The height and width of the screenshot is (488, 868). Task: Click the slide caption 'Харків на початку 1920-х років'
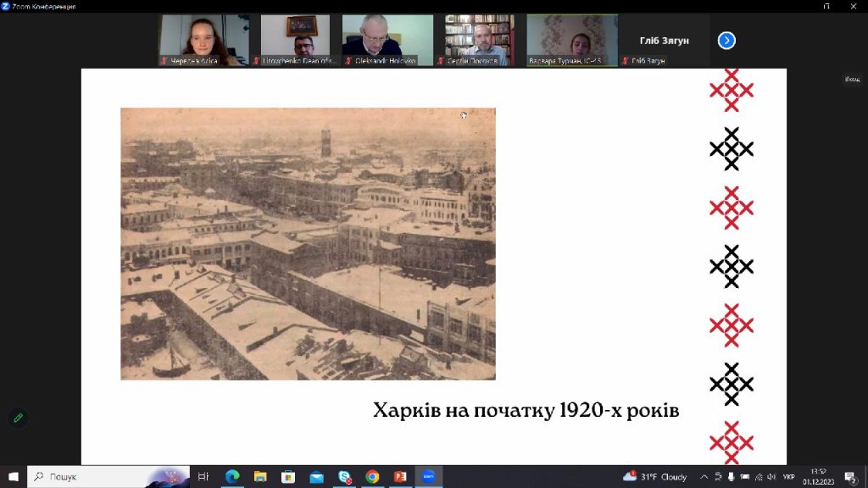(x=526, y=410)
